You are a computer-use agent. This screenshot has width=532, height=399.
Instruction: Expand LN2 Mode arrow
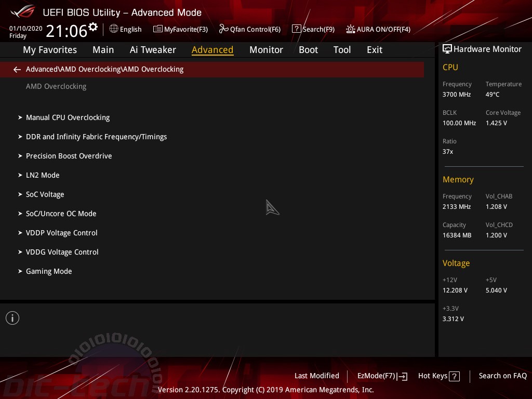point(20,175)
